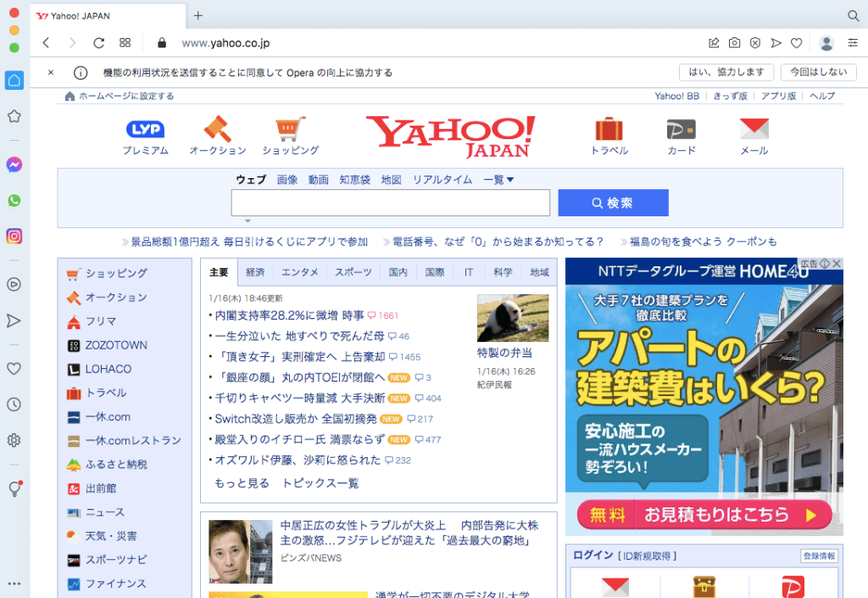This screenshot has height=598, width=868.
Task: Open the speed dial grid button
Action: tap(125, 42)
